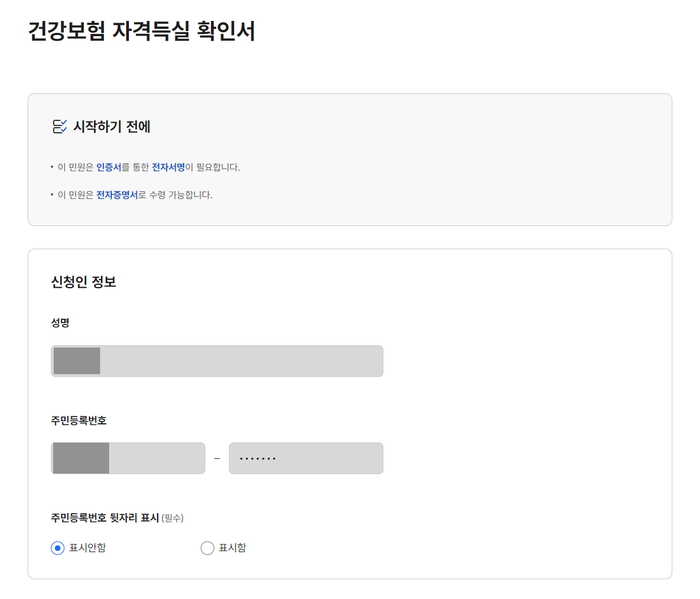This screenshot has height=599, width=700.
Task: Click the checklist icon beside 시작하기 전에
Action: tap(60, 127)
